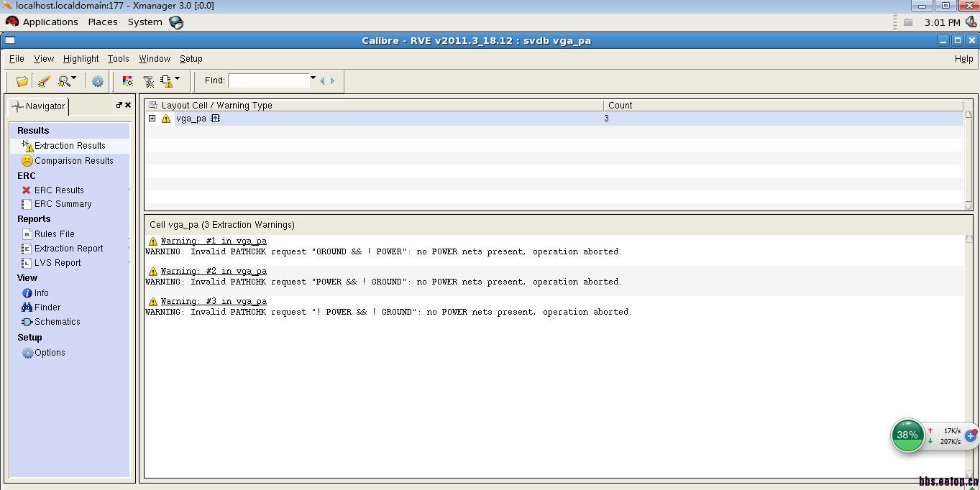The height and width of the screenshot is (490, 980).
Task: Open the Finder view
Action: [47, 308]
